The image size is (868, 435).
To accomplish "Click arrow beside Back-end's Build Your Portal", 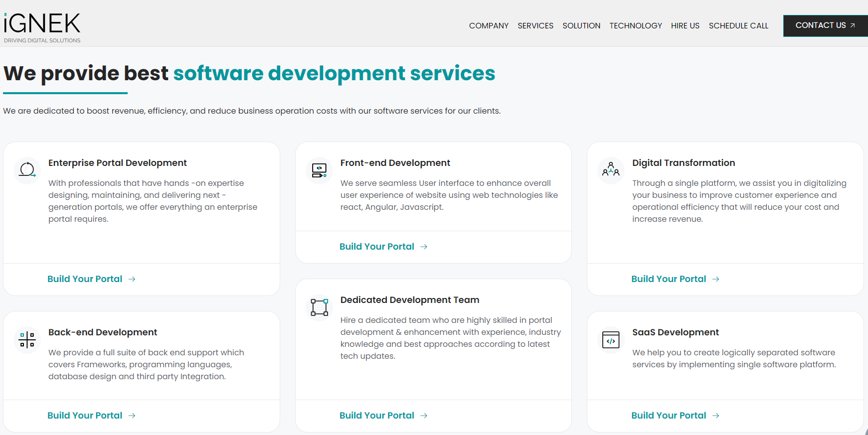I will coord(132,416).
